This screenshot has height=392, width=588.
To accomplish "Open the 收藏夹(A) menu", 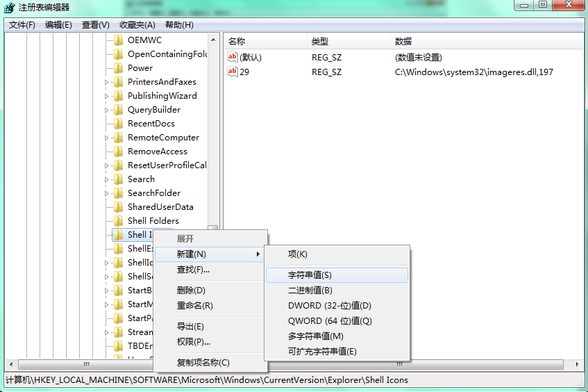I will (137, 25).
